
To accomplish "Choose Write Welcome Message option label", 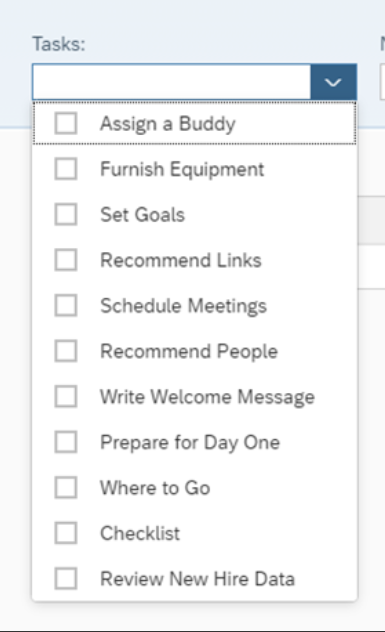I will coord(207,397).
